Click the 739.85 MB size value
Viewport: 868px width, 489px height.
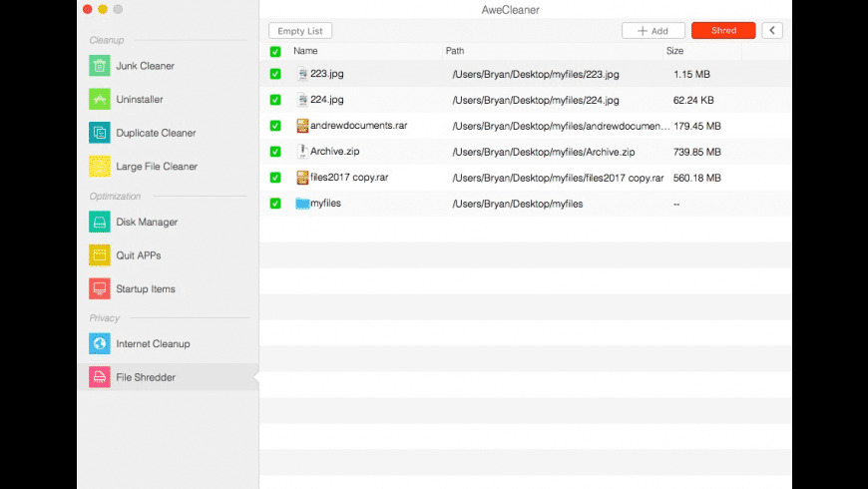coord(697,152)
